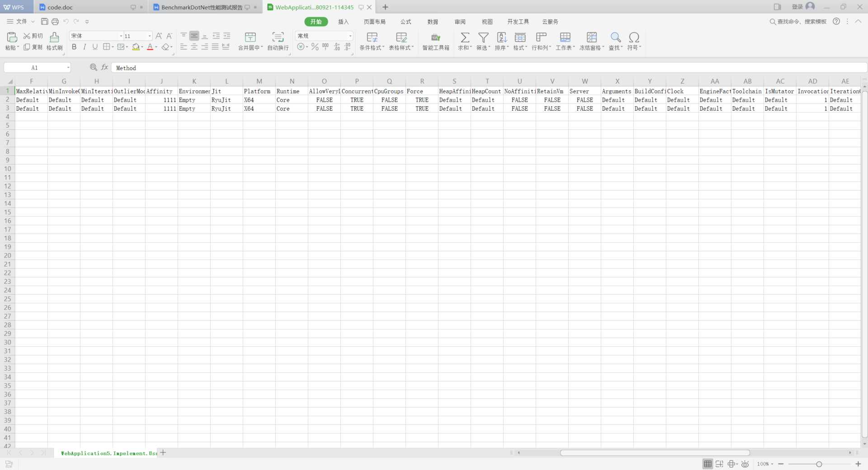Viewport: 868px width, 470px height.
Task: Click Freeze Panes (冻结窗格) icon
Action: [592, 37]
